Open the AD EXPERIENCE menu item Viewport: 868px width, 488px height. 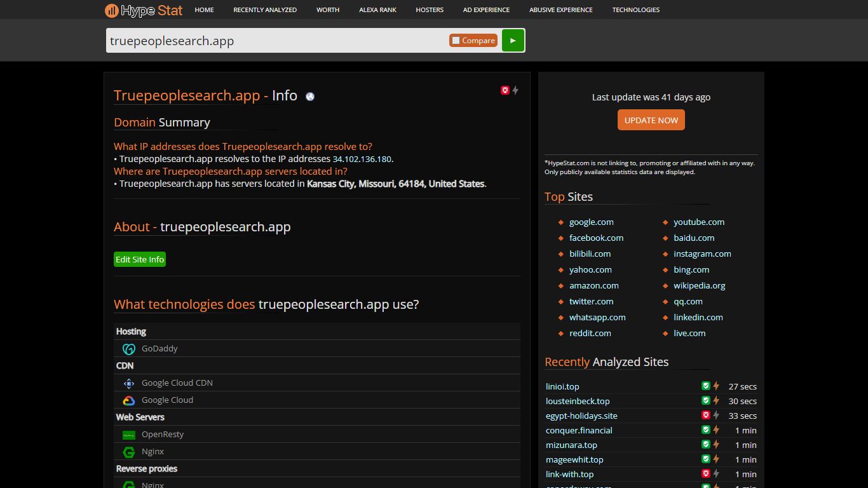coord(486,10)
